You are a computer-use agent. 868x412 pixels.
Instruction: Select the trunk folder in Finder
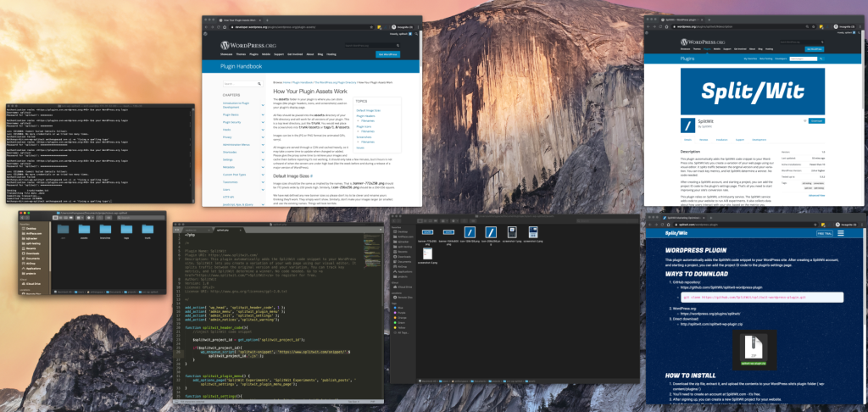[x=147, y=230]
